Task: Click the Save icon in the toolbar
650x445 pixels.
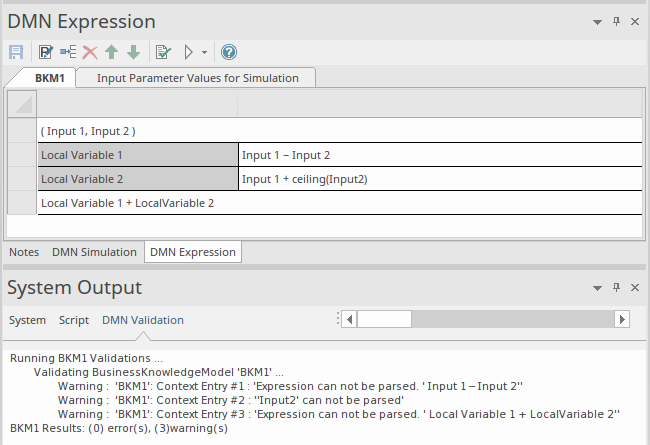Action: click(x=16, y=52)
